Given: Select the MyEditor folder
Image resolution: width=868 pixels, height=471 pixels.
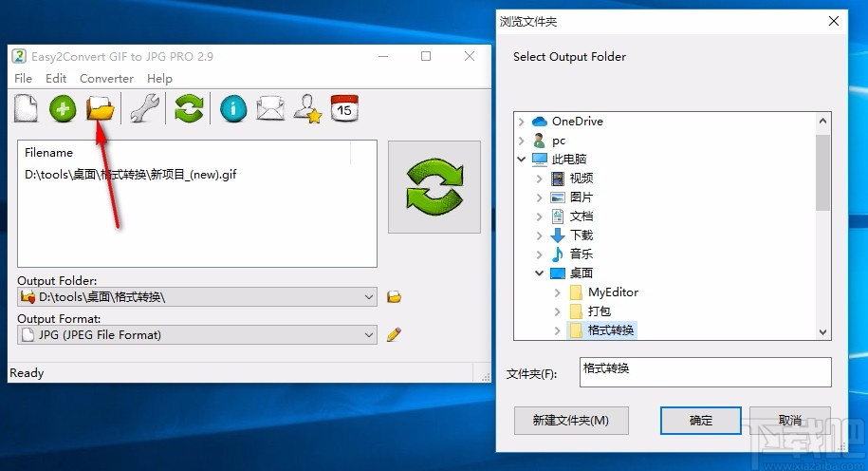Looking at the screenshot, I should (613, 292).
